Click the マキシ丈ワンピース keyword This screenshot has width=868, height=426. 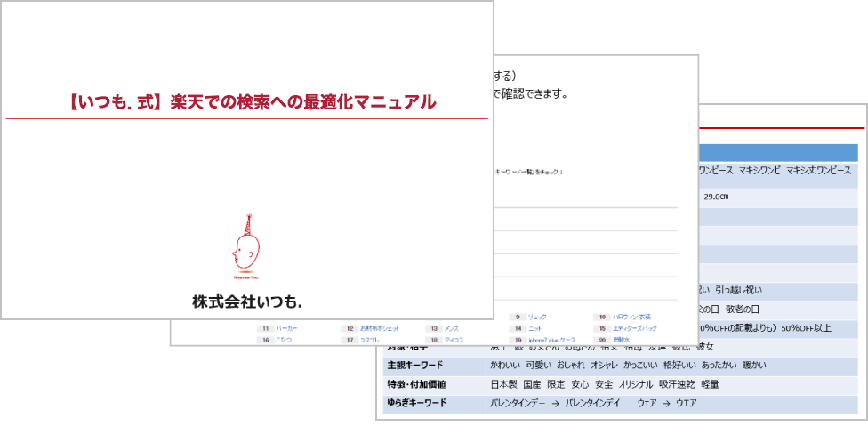818,171
